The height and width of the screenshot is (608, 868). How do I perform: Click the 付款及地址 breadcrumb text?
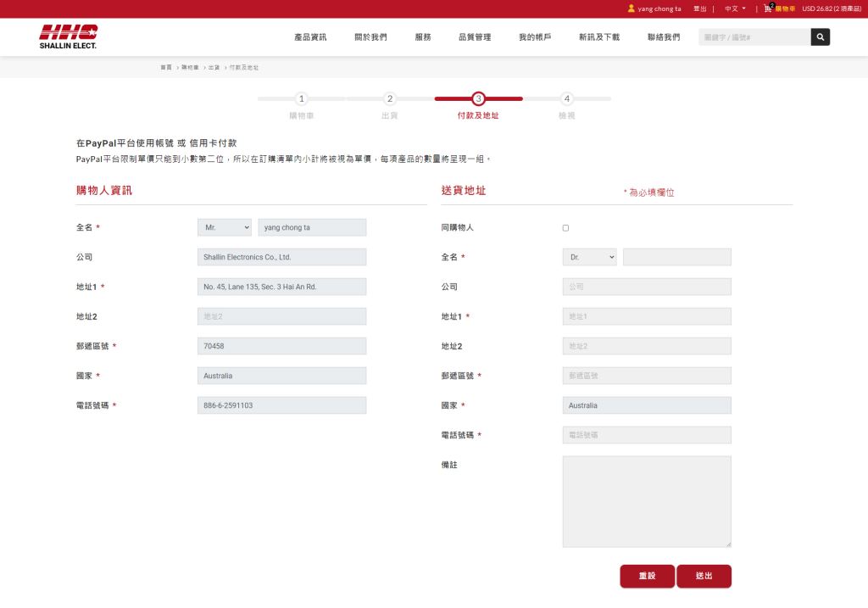pyautogui.click(x=244, y=68)
